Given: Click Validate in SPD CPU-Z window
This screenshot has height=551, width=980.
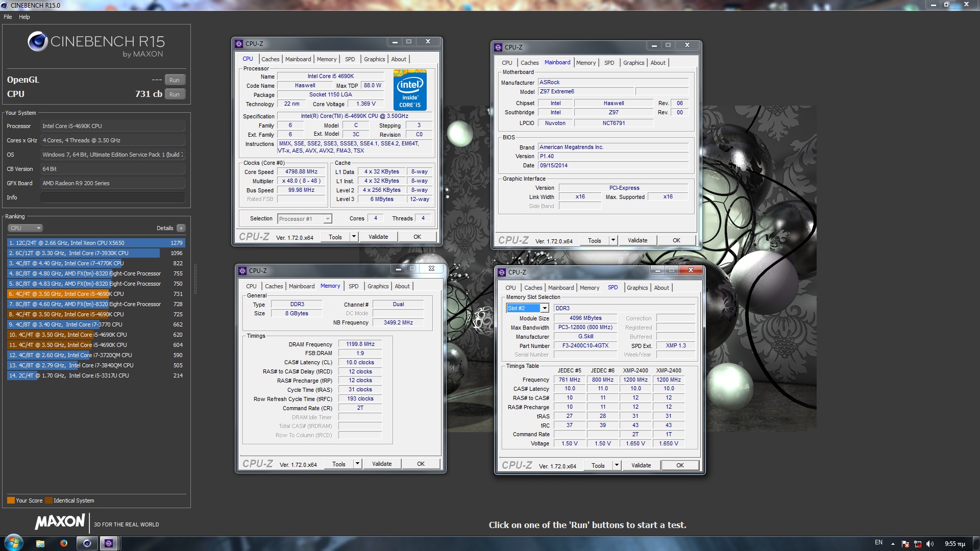Looking at the screenshot, I should [641, 466].
